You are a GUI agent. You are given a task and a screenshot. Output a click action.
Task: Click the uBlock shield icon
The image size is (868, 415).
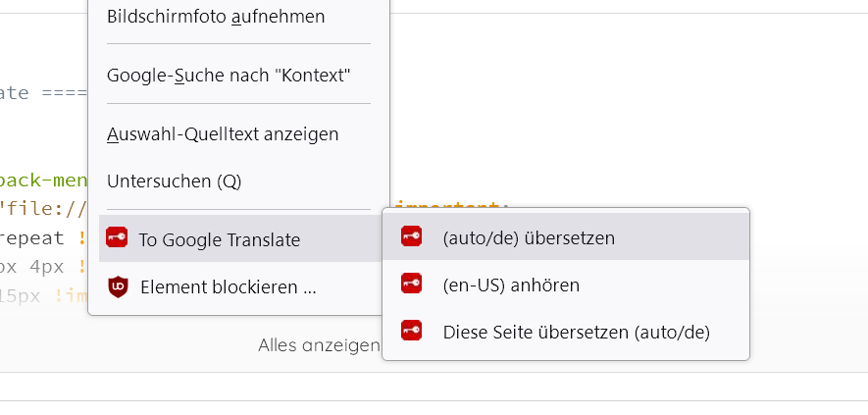click(x=118, y=287)
